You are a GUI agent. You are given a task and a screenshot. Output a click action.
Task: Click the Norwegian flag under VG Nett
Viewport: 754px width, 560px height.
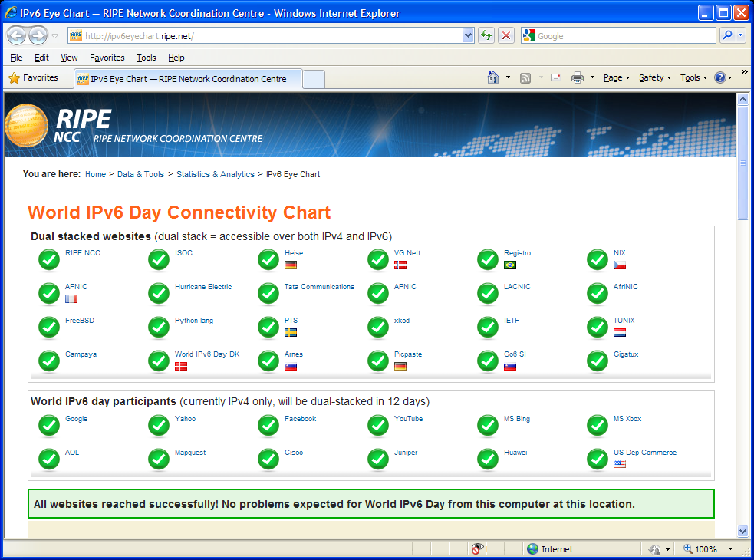[400, 265]
